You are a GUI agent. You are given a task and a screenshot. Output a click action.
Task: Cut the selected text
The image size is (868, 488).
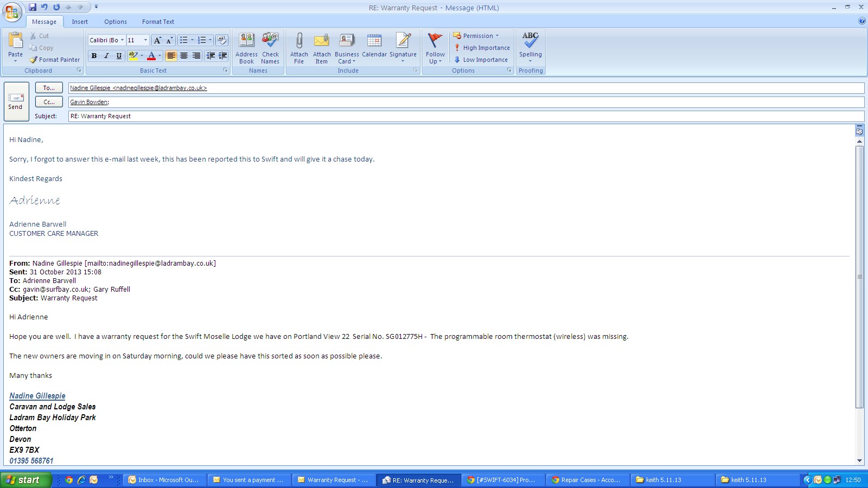point(39,36)
